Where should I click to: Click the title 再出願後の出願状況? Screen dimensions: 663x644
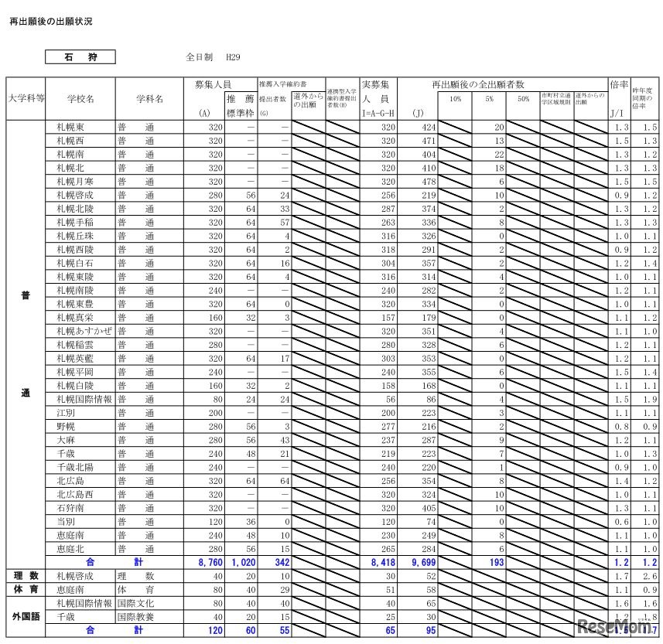click(x=51, y=21)
